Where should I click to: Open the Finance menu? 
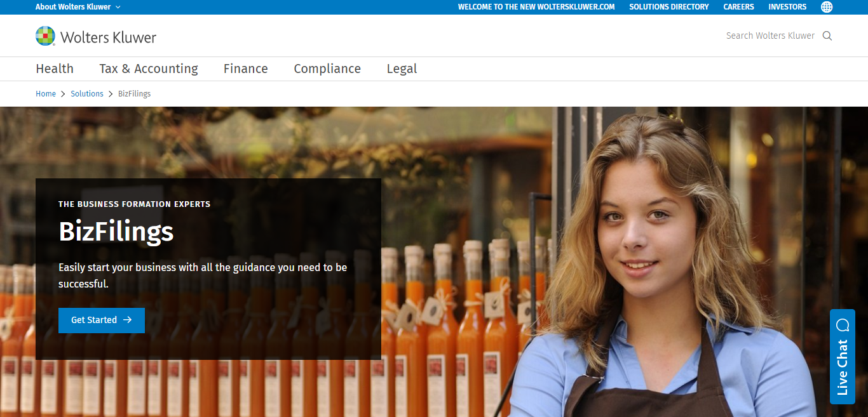(x=246, y=69)
